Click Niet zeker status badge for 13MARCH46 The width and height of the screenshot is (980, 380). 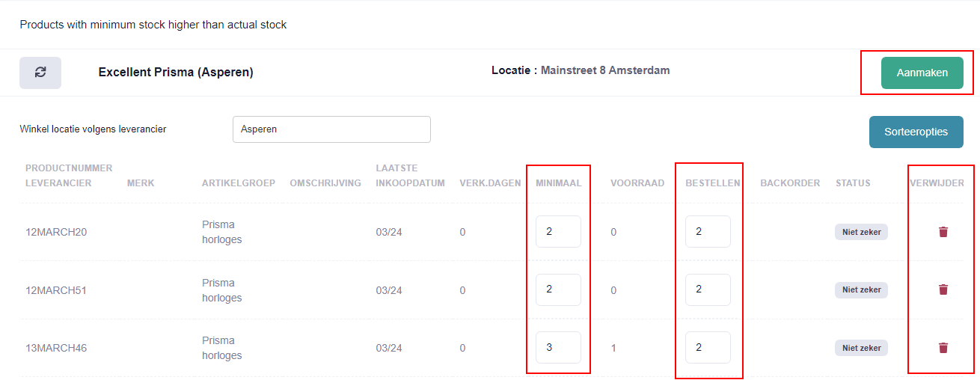[861, 348]
